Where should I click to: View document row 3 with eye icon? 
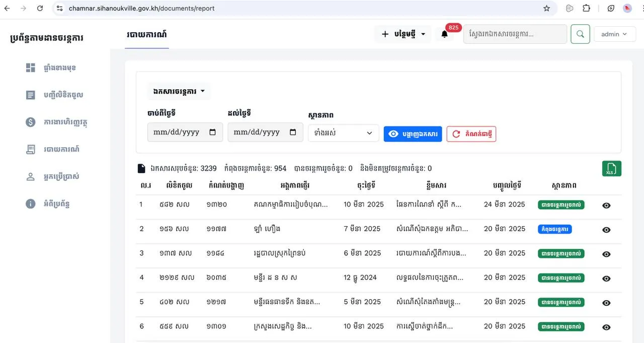[606, 254]
